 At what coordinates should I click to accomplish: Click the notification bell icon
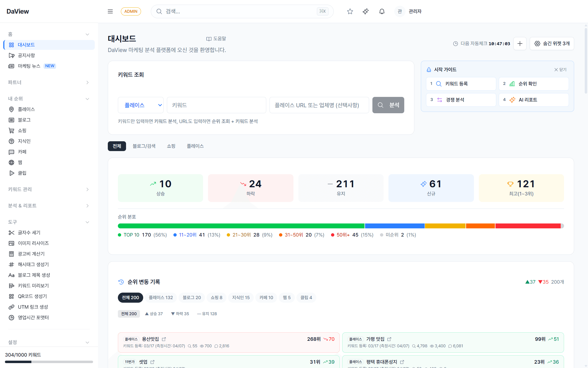click(382, 11)
